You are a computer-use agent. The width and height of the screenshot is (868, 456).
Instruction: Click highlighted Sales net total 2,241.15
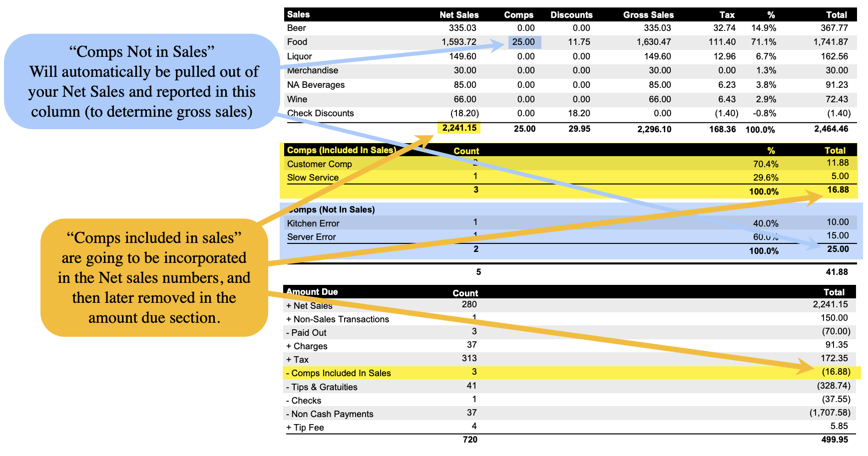pyautogui.click(x=459, y=128)
